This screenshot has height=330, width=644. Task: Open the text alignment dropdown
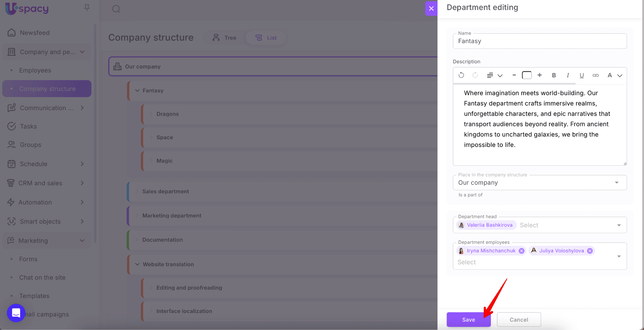pyautogui.click(x=495, y=75)
